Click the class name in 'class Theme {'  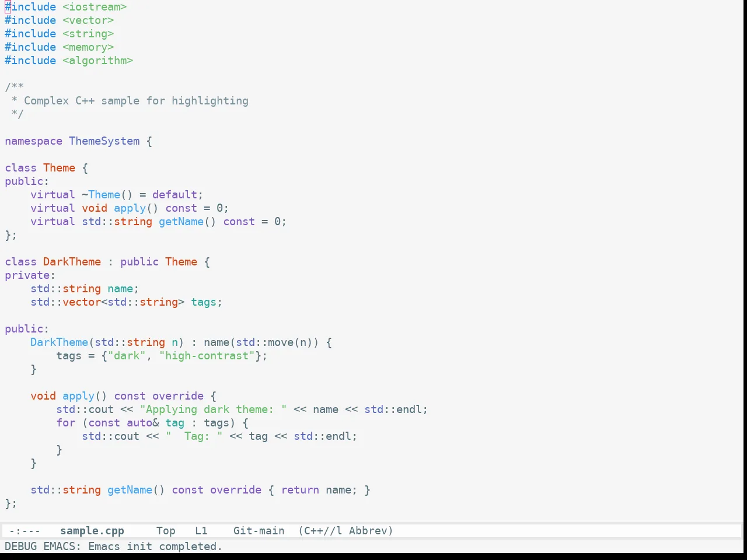60,168
